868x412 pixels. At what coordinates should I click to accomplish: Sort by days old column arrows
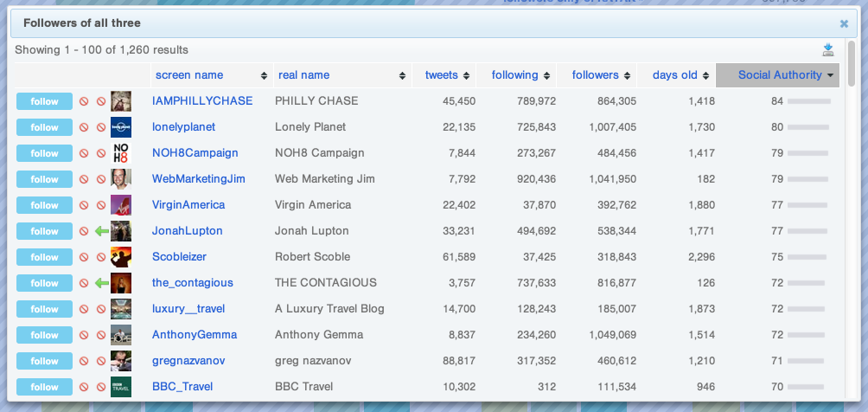pyautogui.click(x=705, y=75)
